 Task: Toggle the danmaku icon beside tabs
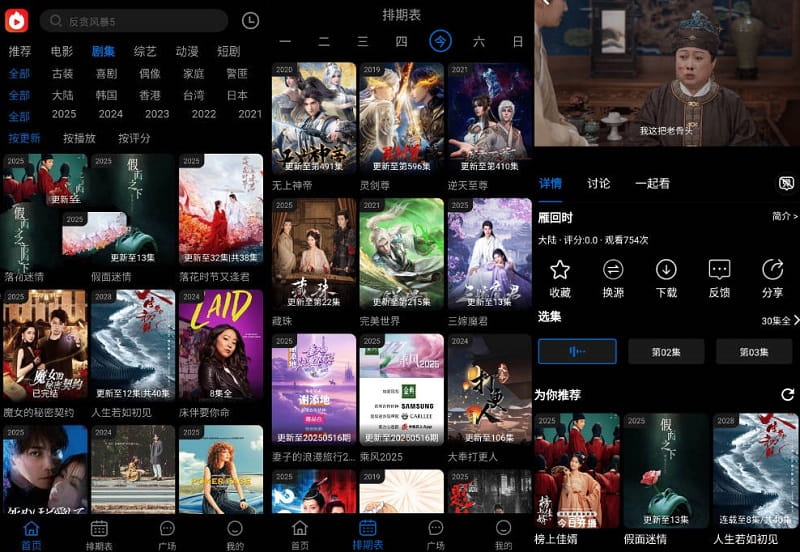tap(786, 183)
